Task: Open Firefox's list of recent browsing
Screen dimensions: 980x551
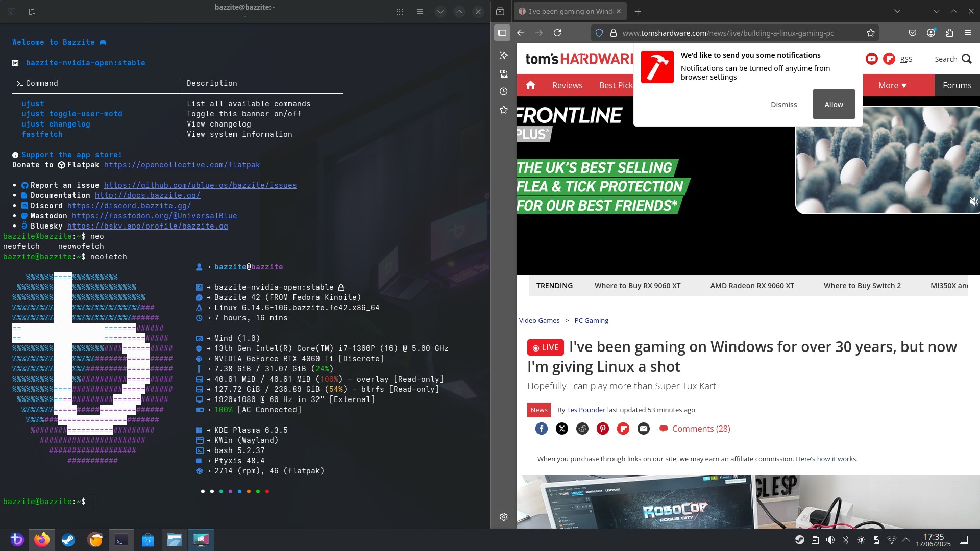Action: click(x=500, y=11)
